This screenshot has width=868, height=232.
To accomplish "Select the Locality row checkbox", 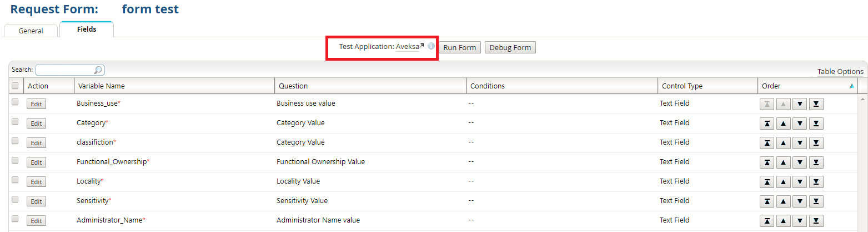I will click(15, 180).
